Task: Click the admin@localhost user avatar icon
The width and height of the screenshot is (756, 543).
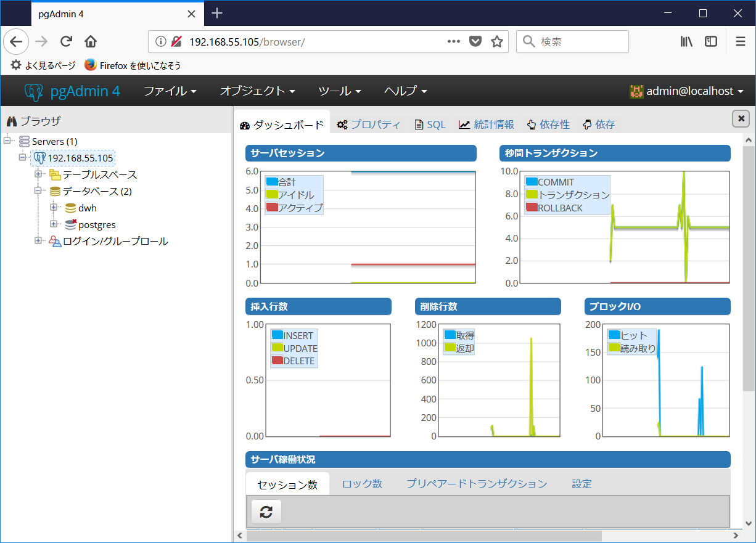Action: click(636, 91)
